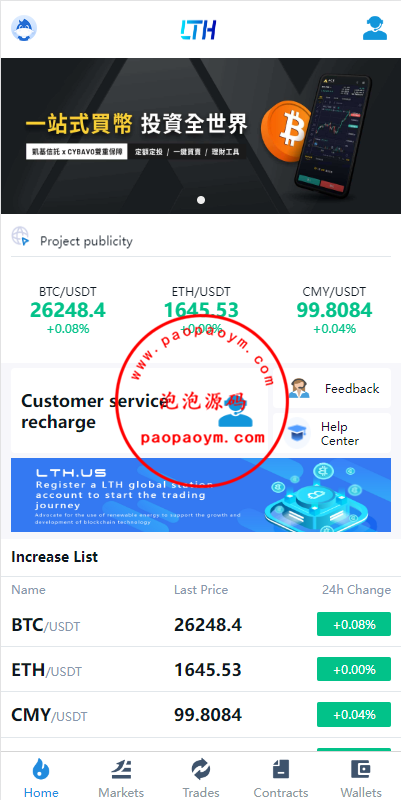Open the Wallets tab
This screenshot has width=401, height=800.
361,778
